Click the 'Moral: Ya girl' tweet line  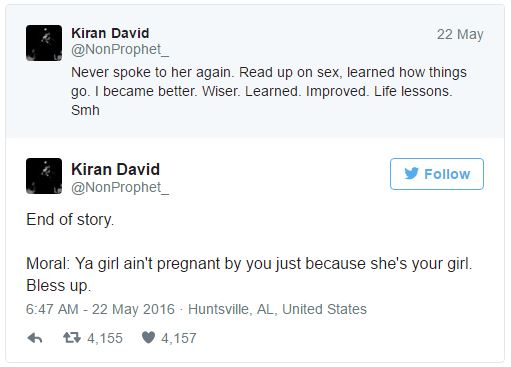(249, 264)
